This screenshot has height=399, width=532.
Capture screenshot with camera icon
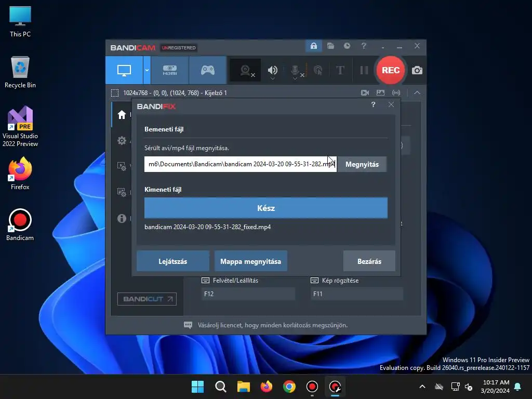[417, 70]
